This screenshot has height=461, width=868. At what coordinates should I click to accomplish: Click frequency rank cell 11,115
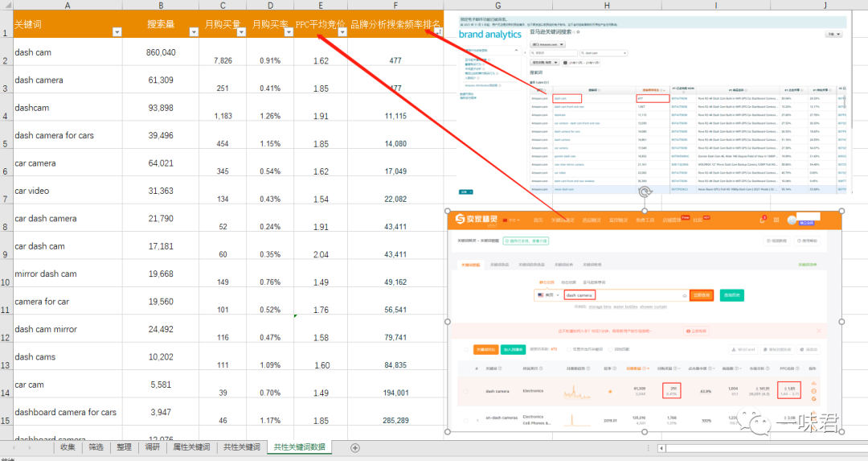[x=395, y=108]
